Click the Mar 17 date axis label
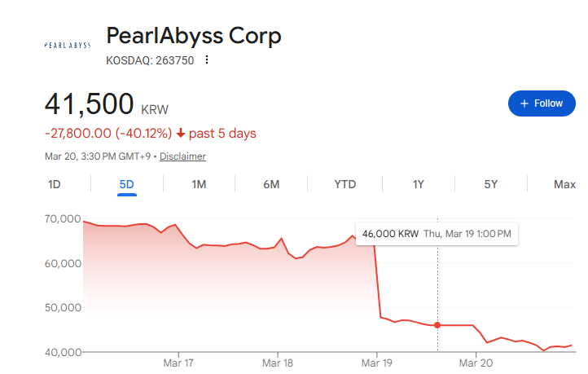The width and height of the screenshot is (588, 374). (x=178, y=362)
